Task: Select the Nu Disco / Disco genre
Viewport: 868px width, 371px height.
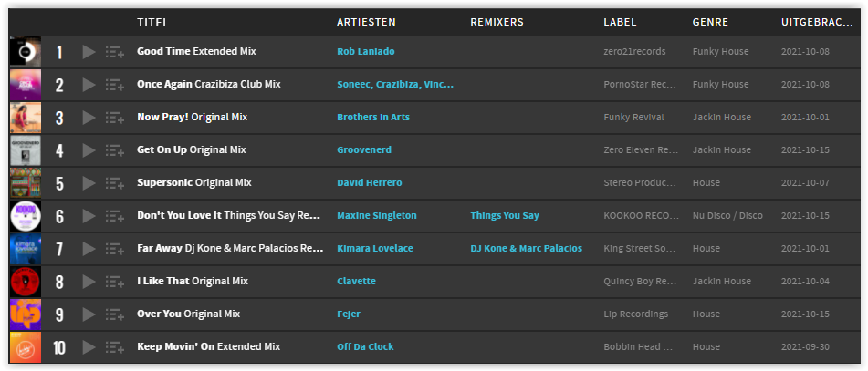Action: pos(727,216)
